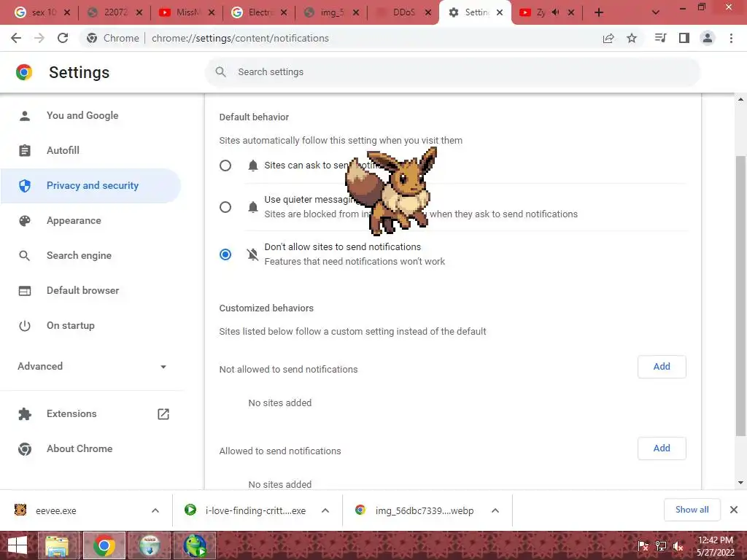Open a new tab with plus button
This screenshot has height=560, width=747.
[599, 12]
